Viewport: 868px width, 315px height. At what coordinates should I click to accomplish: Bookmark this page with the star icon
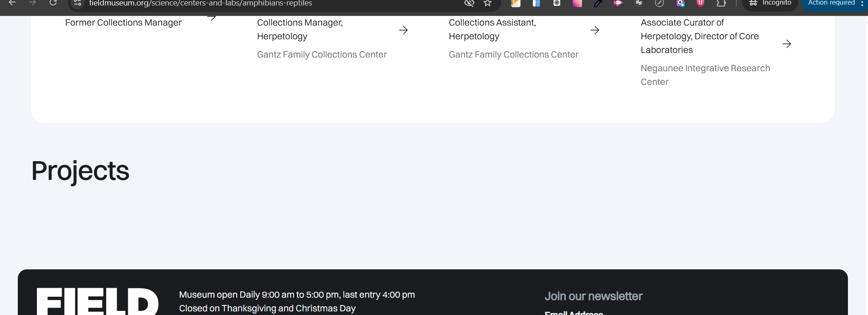[x=488, y=3]
